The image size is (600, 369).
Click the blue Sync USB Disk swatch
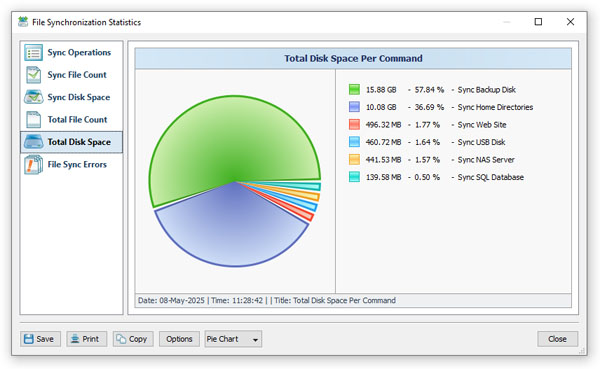354,142
